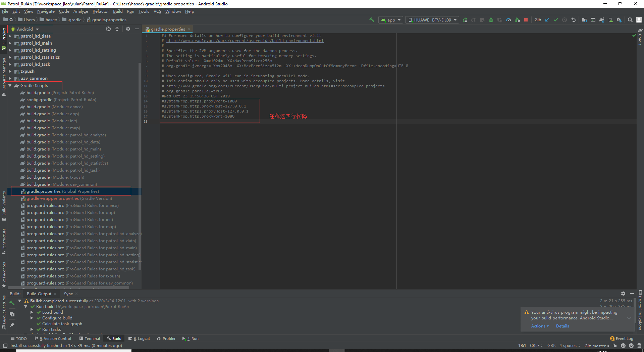Click Details link in anti-virus notification

click(x=562, y=326)
